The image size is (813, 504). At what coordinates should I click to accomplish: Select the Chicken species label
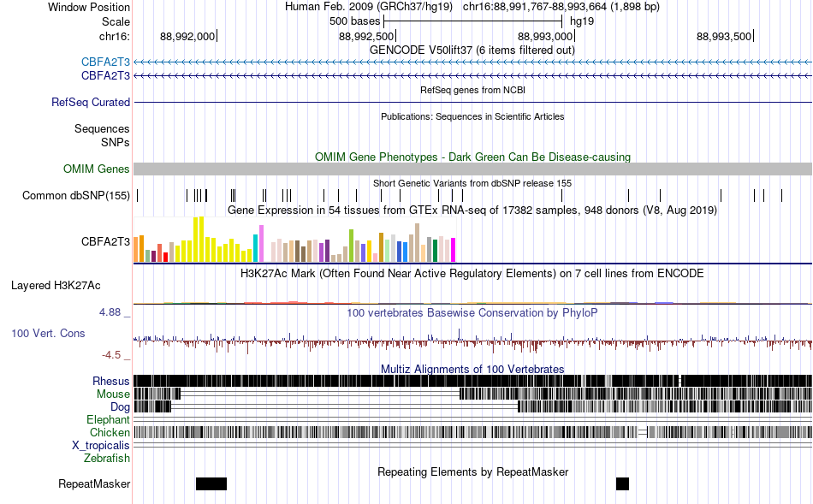pyautogui.click(x=110, y=432)
